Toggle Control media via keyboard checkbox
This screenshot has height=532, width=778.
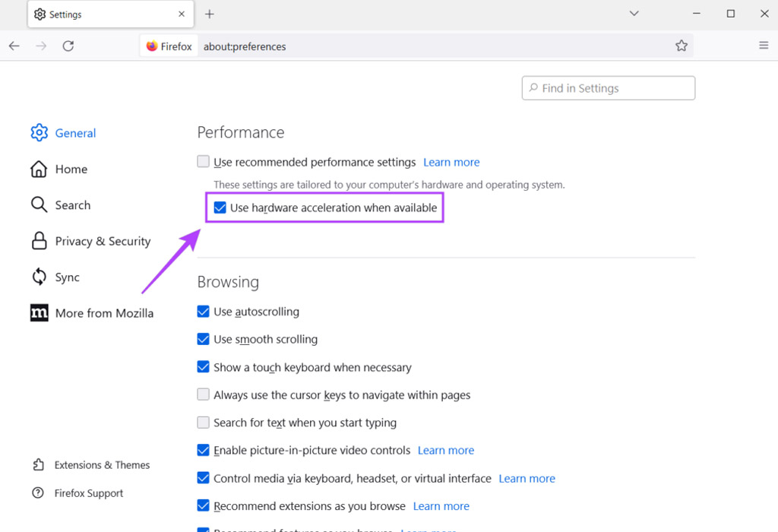203,478
